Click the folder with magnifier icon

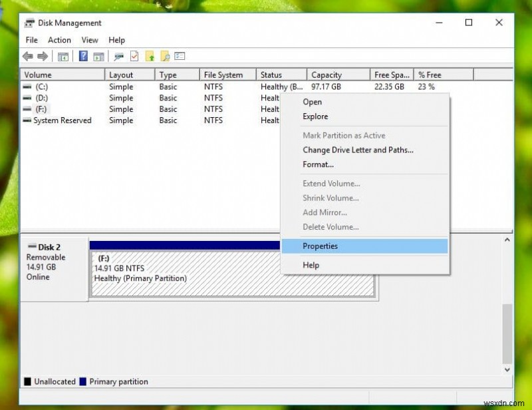point(165,57)
